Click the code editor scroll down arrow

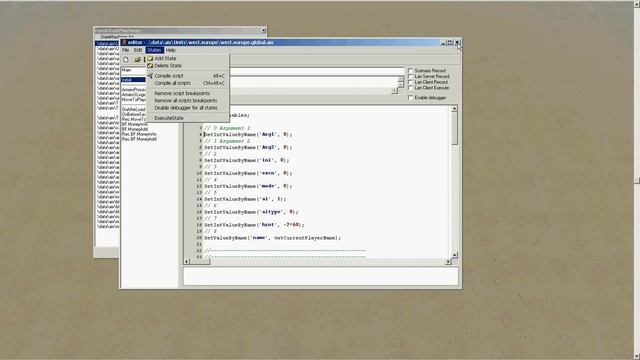point(454,255)
